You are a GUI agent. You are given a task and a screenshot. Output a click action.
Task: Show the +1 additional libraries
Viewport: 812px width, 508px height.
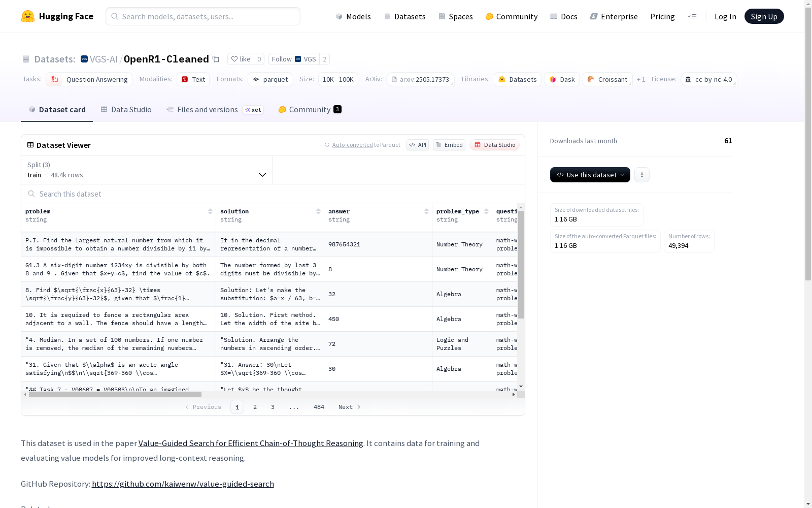tap(641, 79)
